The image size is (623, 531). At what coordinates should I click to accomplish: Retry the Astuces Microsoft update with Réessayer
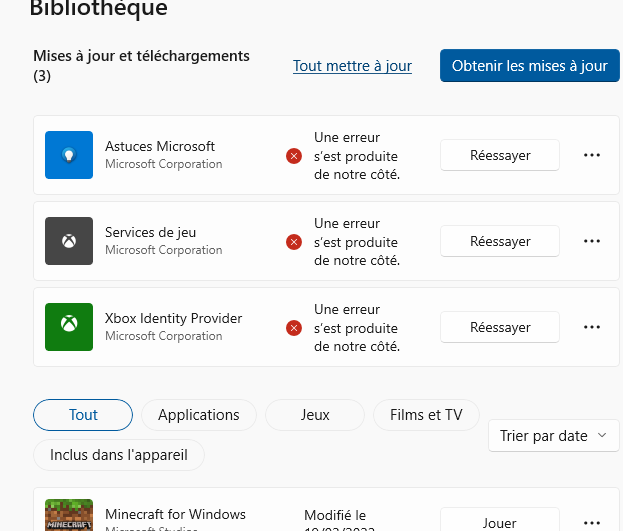click(500, 155)
